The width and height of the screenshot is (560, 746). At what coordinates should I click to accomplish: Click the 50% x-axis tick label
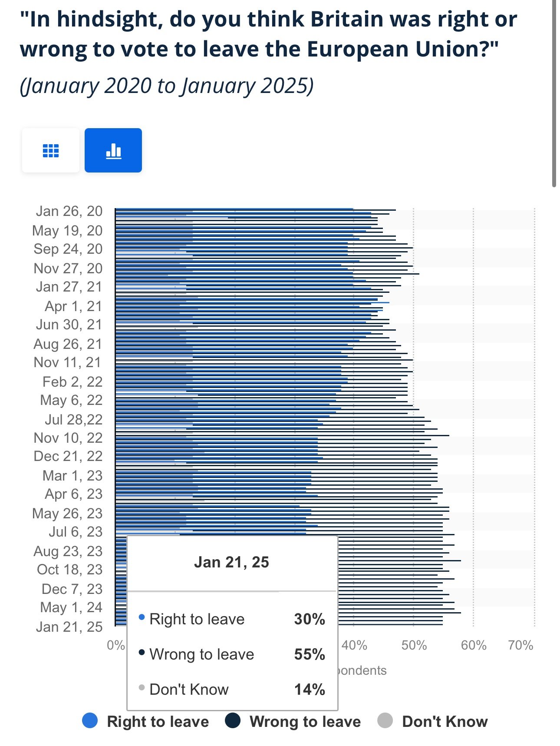pos(414,645)
